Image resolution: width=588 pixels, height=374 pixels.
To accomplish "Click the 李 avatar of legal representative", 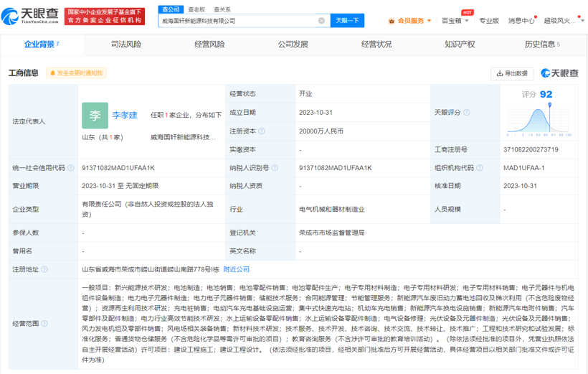I will (x=95, y=116).
